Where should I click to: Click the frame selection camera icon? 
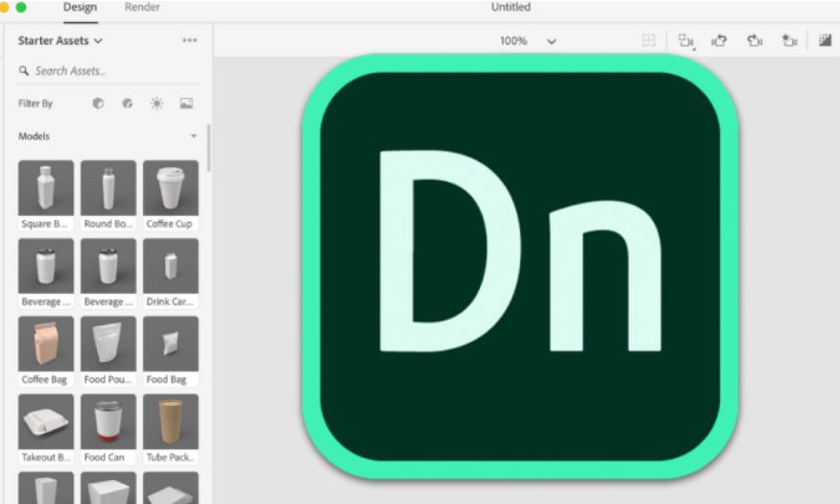[686, 40]
